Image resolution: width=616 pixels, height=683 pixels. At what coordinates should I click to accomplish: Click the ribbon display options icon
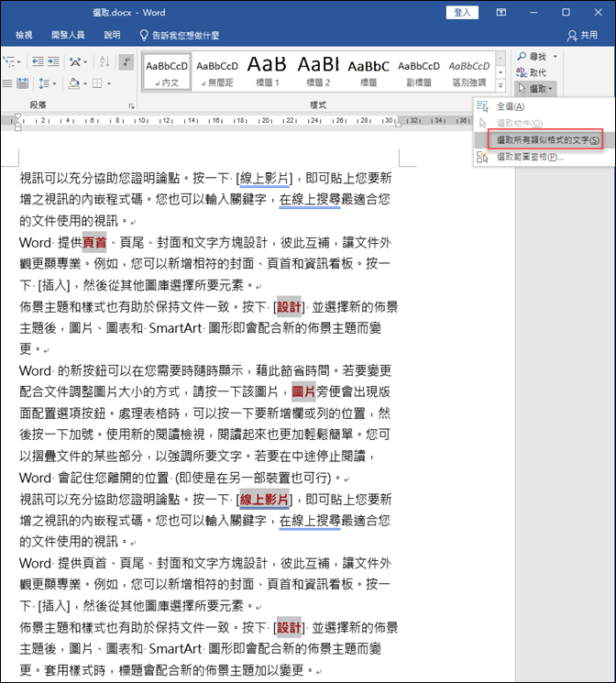coord(501,13)
